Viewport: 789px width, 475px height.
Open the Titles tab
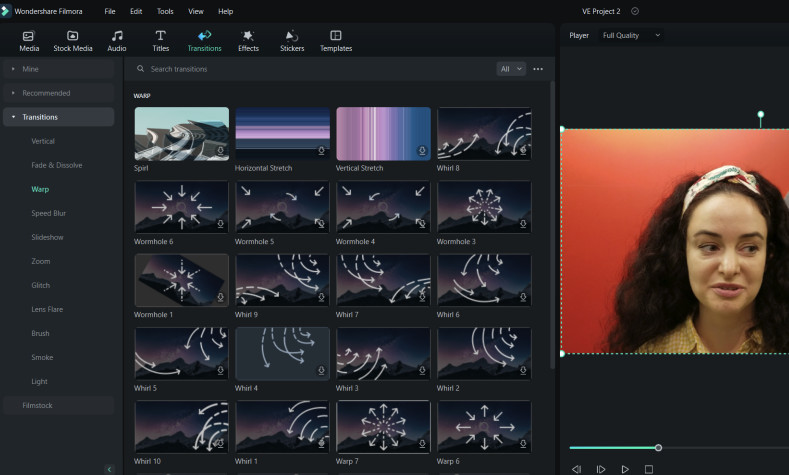[x=161, y=41]
